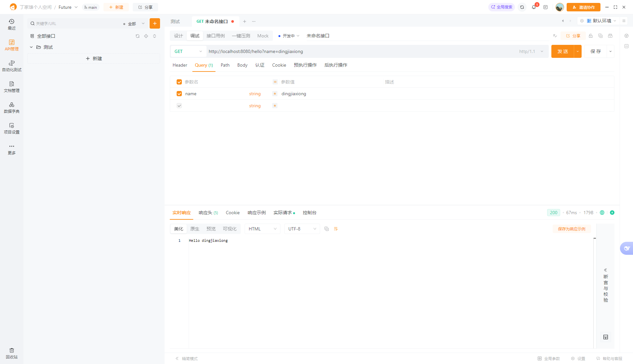Viewport: 633px width, 364px height.
Task: Open the 更多 sidebar menu
Action: [11, 149]
